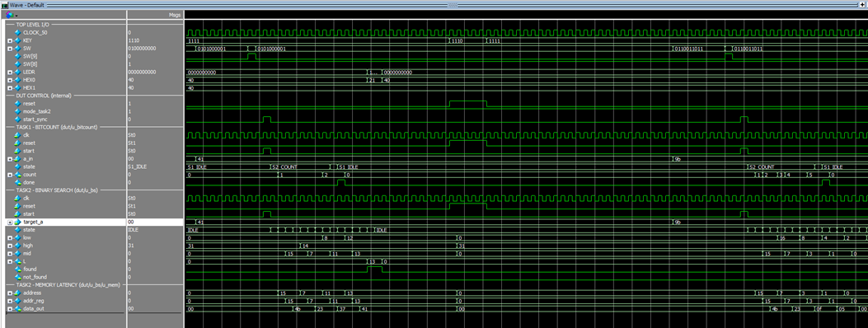Click the found signal icon

tap(17, 269)
